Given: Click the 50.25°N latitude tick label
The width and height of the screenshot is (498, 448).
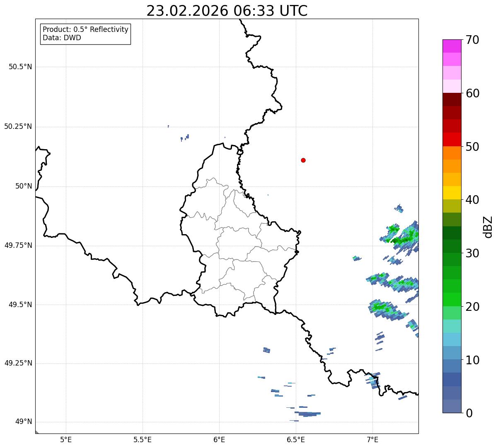Looking at the screenshot, I should [18, 126].
